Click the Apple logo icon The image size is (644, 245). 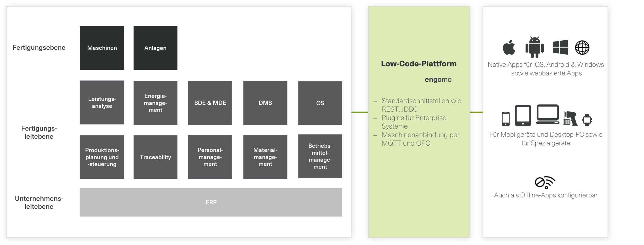[x=509, y=48]
